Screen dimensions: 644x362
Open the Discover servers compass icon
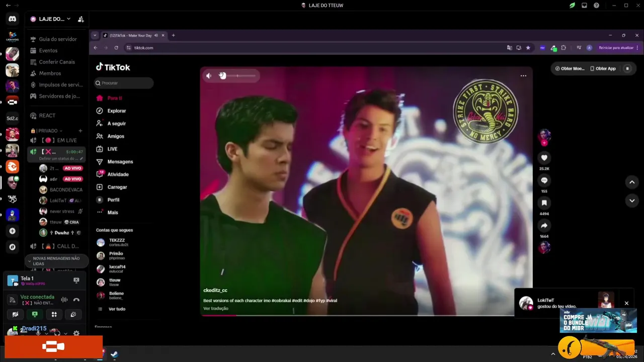click(13, 247)
